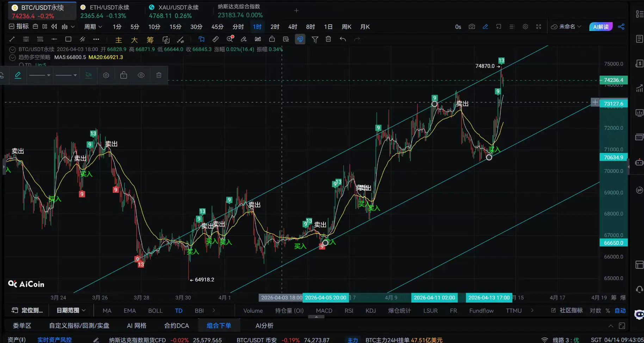Click the blue pencil drawing-mode icon
Image resolution: width=644 pixels, height=343 pixels.
click(x=485, y=27)
